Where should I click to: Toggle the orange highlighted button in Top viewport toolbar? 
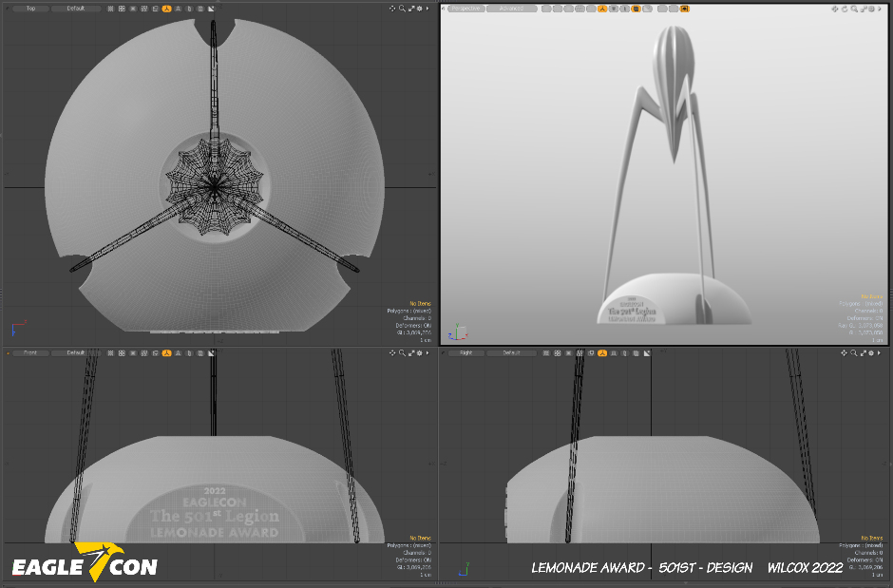(166, 9)
